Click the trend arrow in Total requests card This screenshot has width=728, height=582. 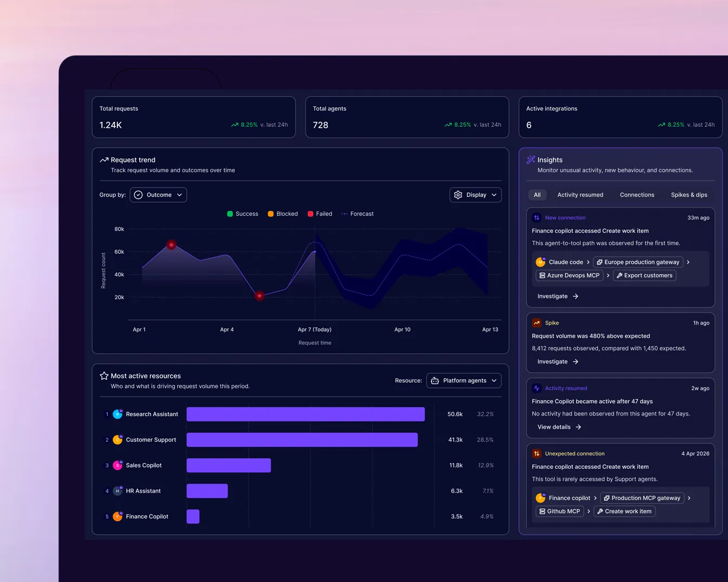click(235, 125)
